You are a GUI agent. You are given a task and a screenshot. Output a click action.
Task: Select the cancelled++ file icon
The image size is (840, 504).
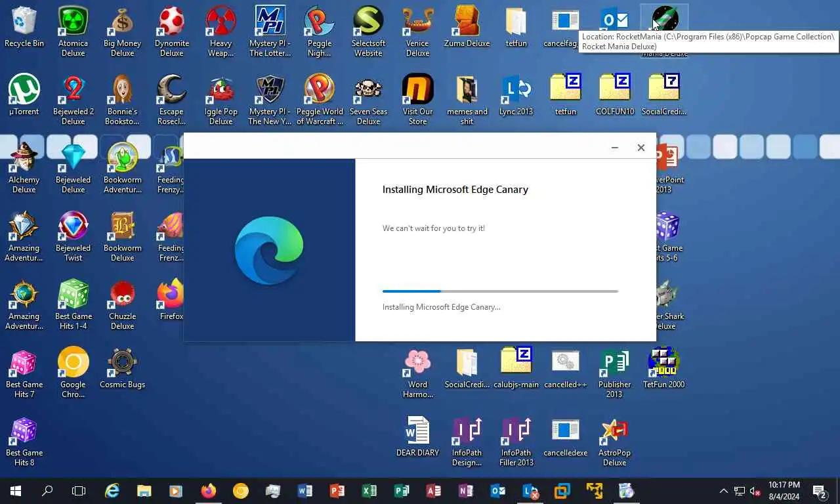565,368
